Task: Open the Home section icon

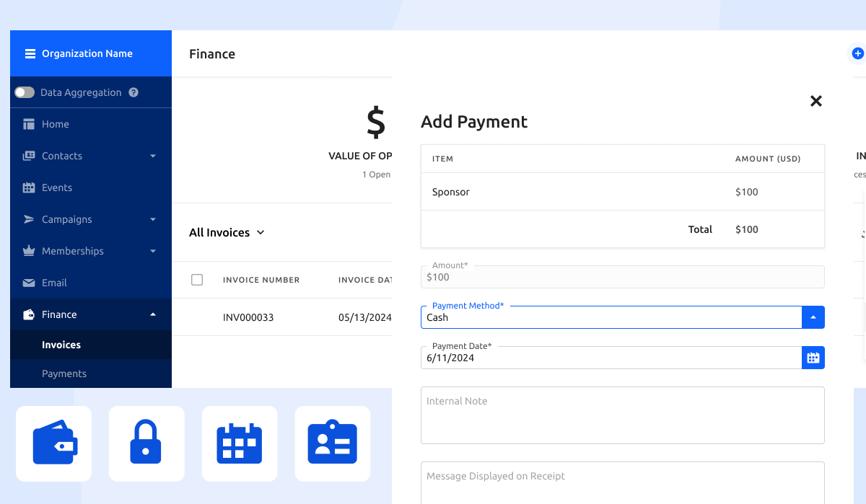Action: pos(30,124)
